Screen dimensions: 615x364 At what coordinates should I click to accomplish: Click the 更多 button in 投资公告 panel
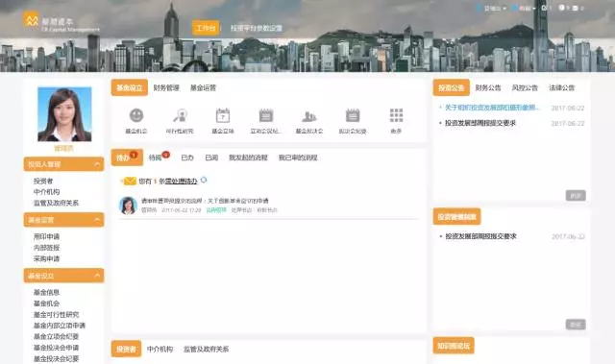(576, 196)
